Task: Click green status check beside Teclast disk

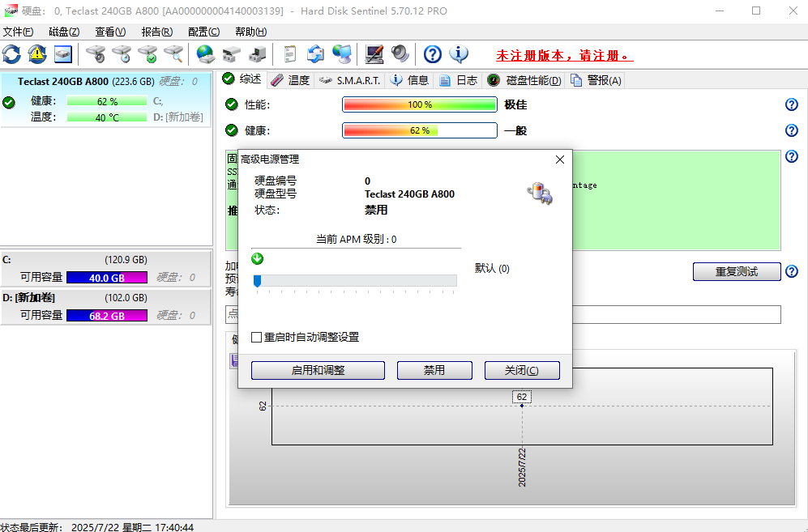Action: point(9,103)
